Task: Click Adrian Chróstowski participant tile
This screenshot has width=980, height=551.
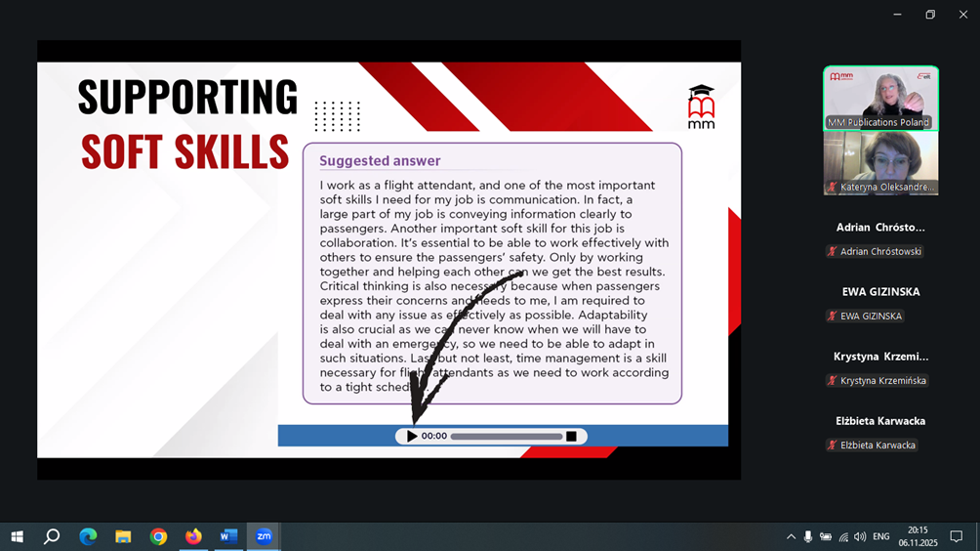Action: (879, 238)
